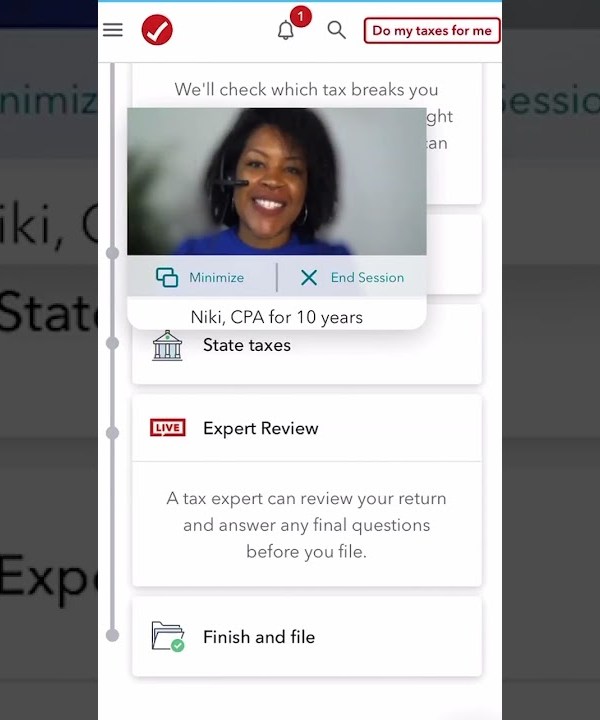The height and width of the screenshot is (720, 600).
Task: Open the State taxes section
Action: pyautogui.click(x=307, y=345)
